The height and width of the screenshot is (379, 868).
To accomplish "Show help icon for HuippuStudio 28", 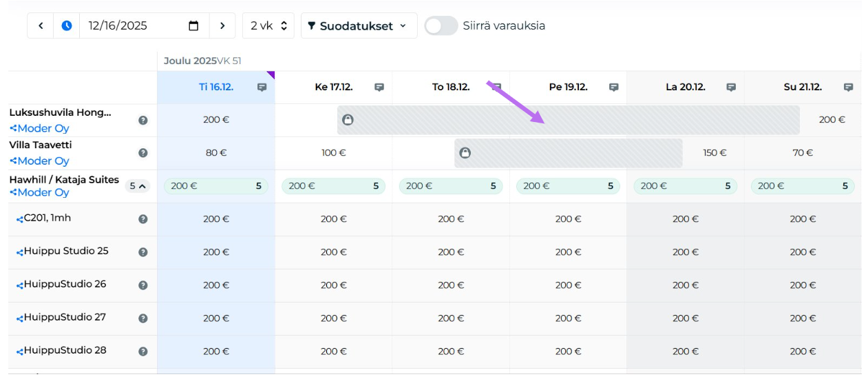I will pos(143,351).
